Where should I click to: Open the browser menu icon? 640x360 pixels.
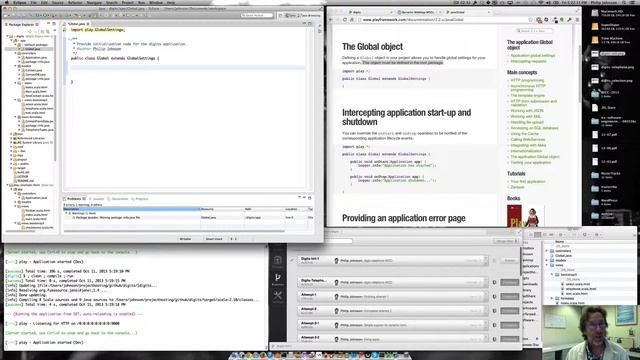(x=577, y=20)
